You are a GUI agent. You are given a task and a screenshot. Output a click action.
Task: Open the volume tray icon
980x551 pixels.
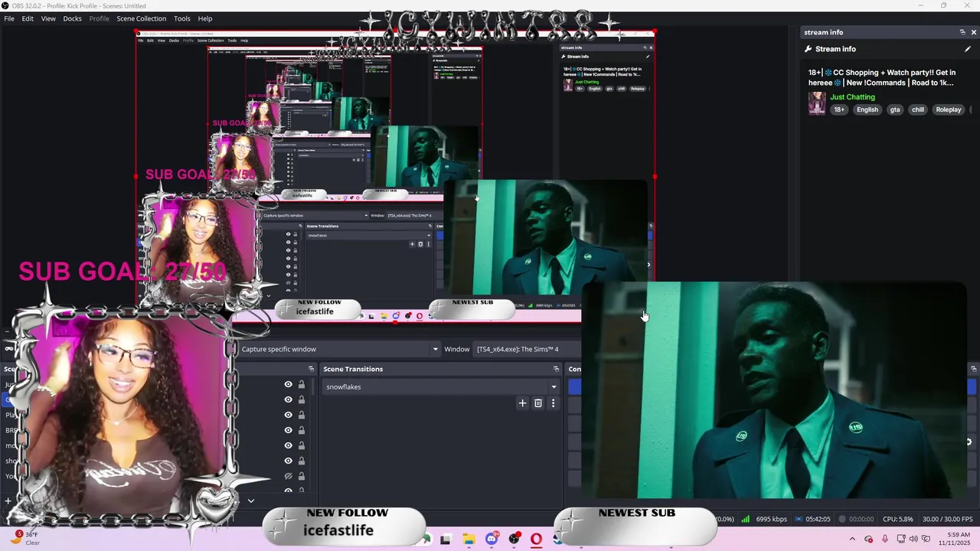pyautogui.click(x=913, y=540)
